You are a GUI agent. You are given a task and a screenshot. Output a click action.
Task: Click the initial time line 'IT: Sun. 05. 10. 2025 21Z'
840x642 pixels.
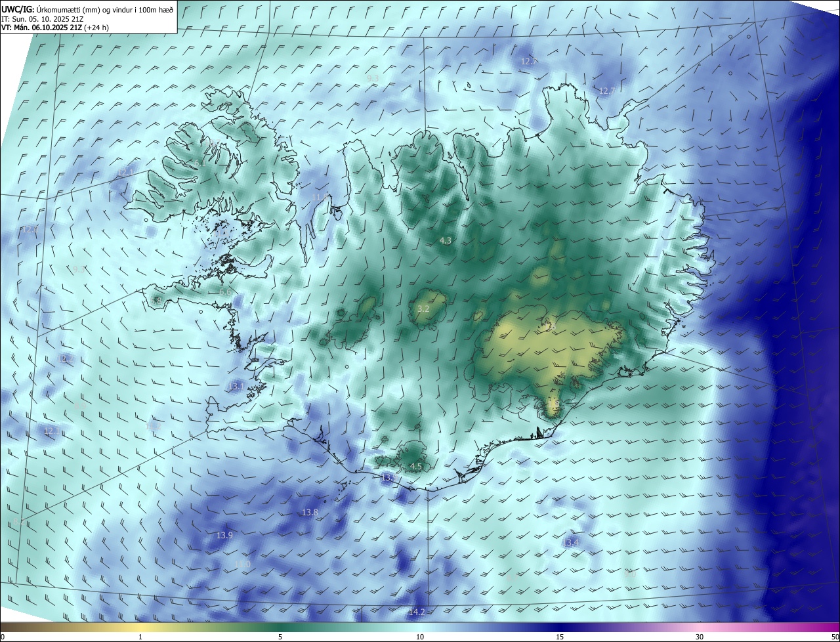click(x=41, y=19)
